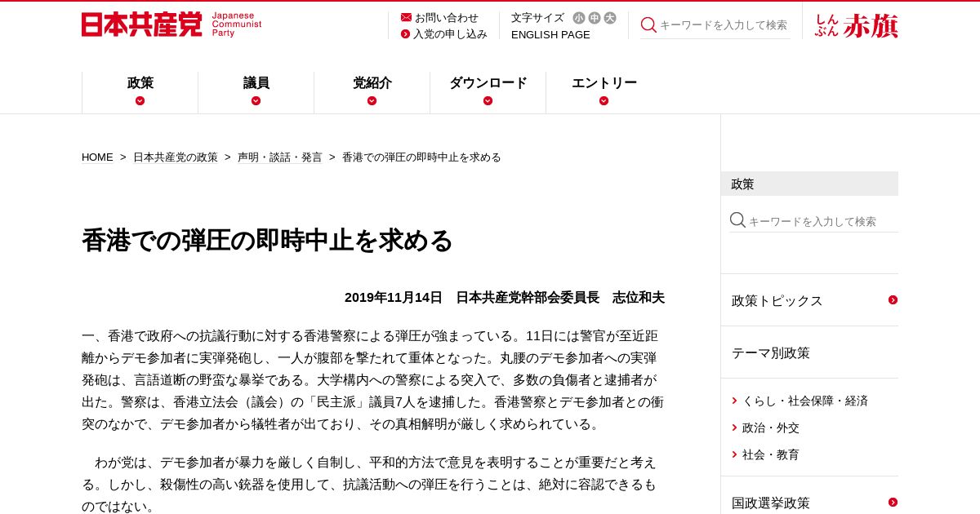This screenshot has width=980, height=514.
Task: Click the sidebar keyword search field
Action: click(x=823, y=221)
